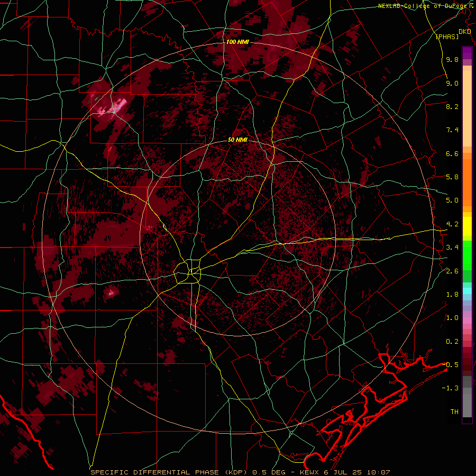
Task: Click the 2.6 value on the scale
Action: 452,271
